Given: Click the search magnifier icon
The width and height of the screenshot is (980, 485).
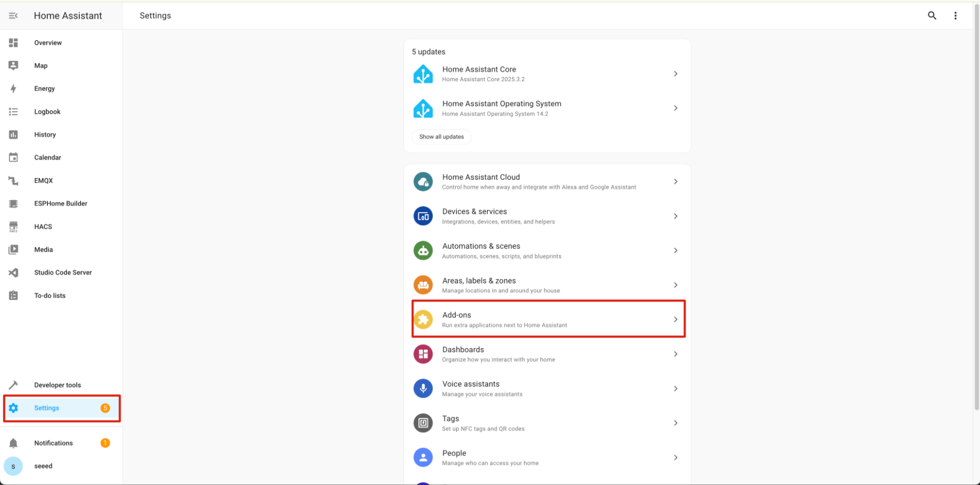Looking at the screenshot, I should pos(932,16).
